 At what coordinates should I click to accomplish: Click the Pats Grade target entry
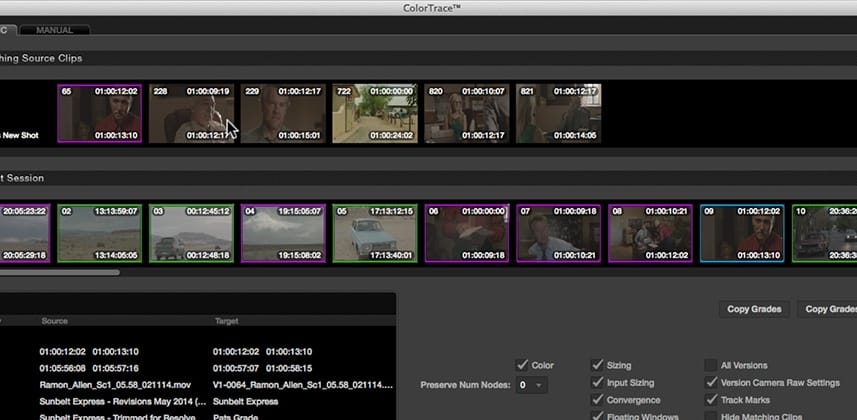236,417
